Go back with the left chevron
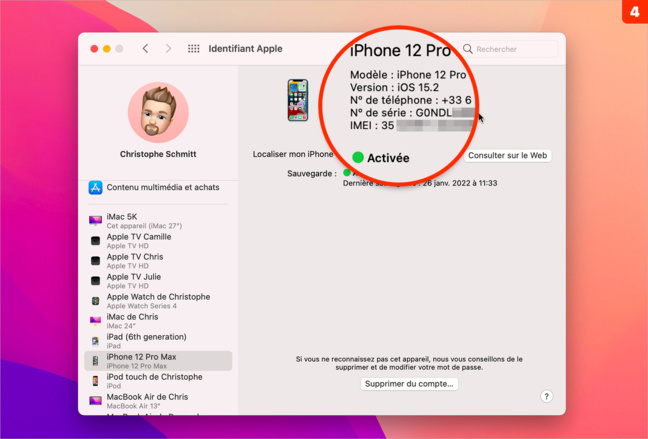This screenshot has height=439, width=648. pyautogui.click(x=145, y=49)
